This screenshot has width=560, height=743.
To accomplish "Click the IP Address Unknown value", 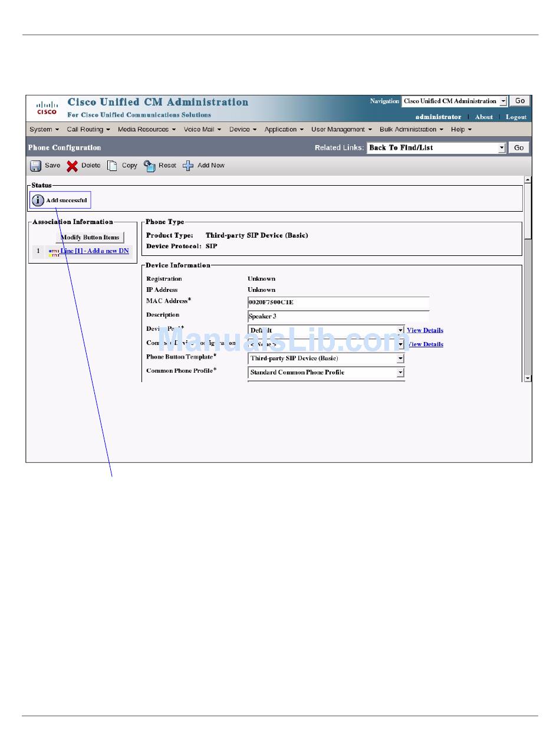I will click(x=261, y=290).
